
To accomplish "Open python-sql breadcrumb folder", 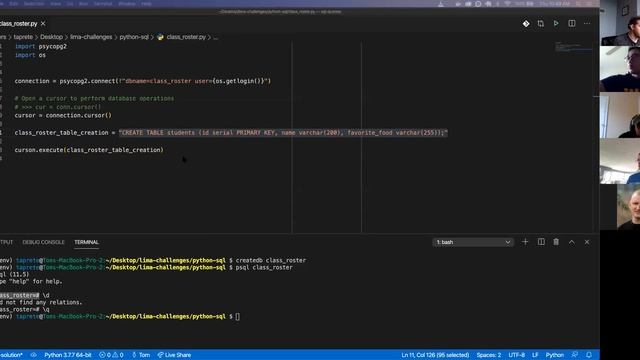I will [x=134, y=37].
